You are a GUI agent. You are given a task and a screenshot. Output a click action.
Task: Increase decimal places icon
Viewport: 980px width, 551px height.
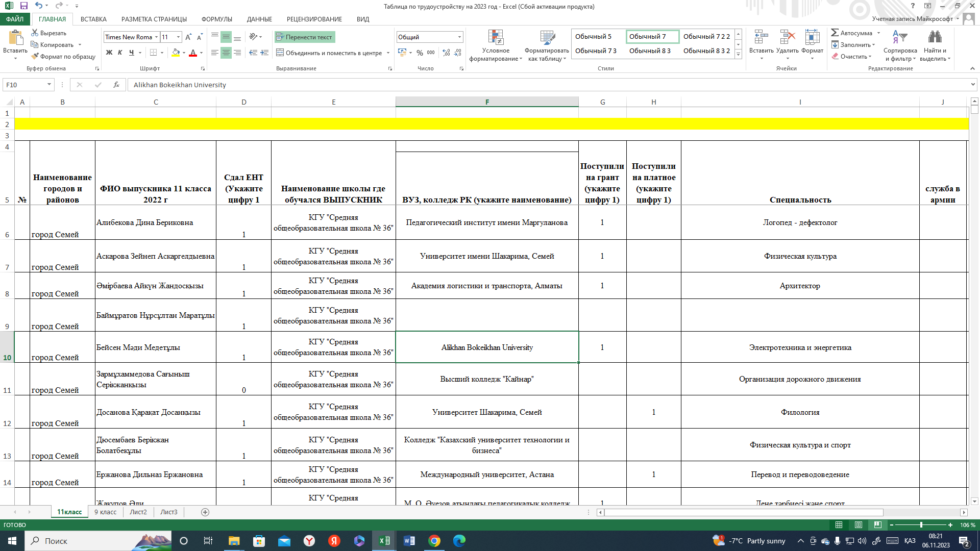tap(446, 53)
